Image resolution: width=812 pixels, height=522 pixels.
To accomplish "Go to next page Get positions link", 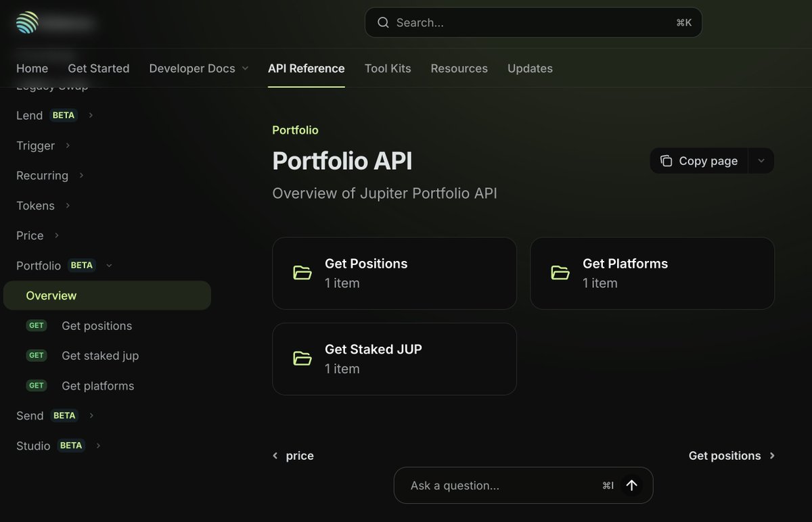I will click(x=732, y=456).
